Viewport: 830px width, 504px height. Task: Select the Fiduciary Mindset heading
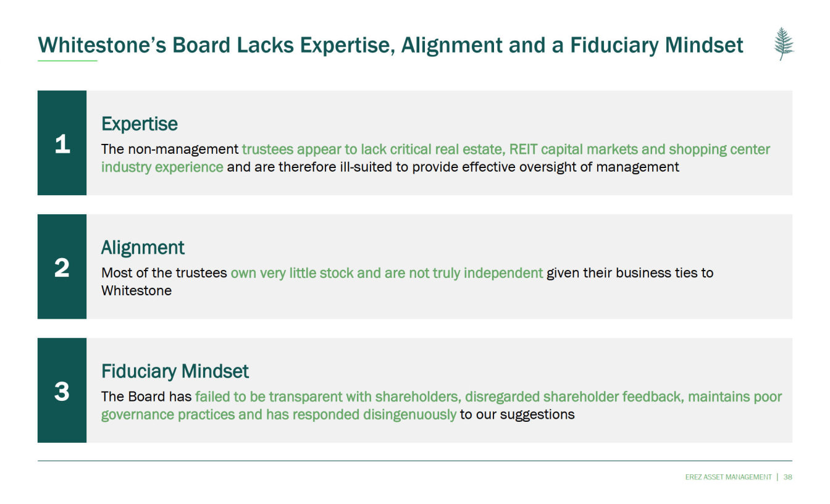coord(175,371)
